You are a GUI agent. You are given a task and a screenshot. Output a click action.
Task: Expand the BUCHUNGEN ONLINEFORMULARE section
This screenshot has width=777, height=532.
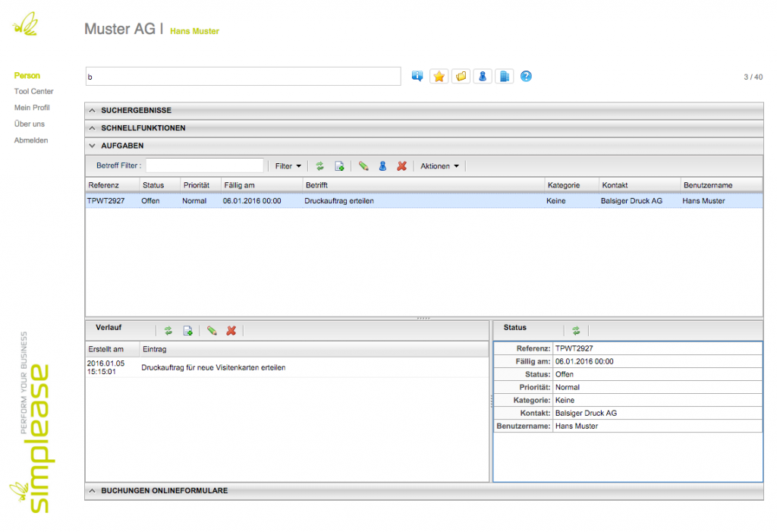pyautogui.click(x=423, y=491)
